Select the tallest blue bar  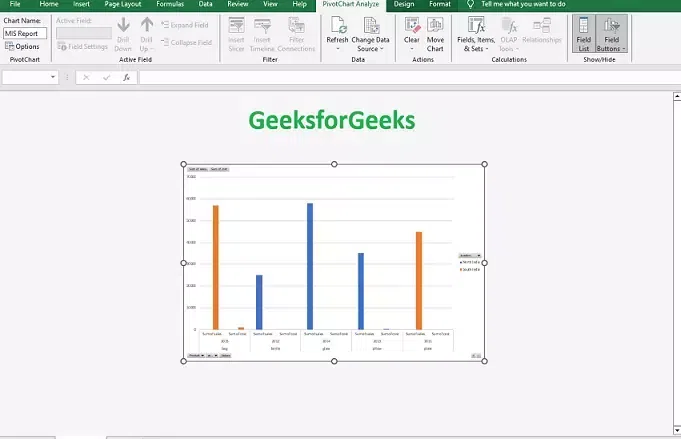click(x=310, y=266)
